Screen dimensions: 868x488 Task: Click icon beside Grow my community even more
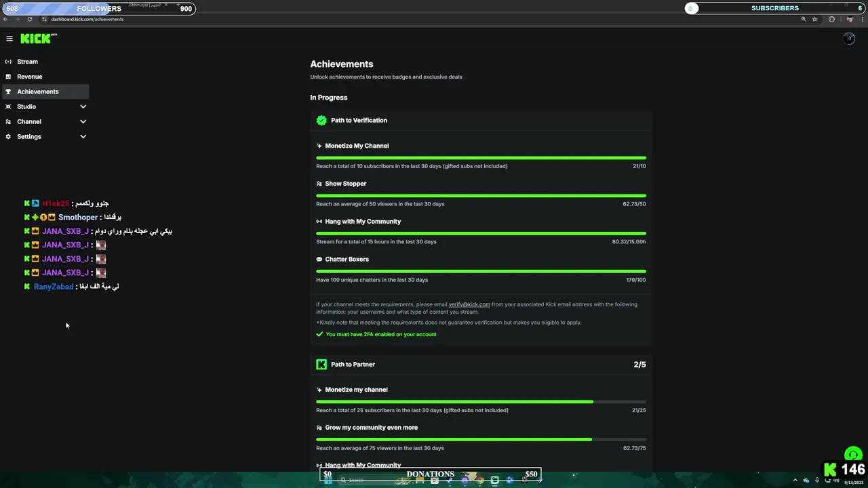pos(319,428)
